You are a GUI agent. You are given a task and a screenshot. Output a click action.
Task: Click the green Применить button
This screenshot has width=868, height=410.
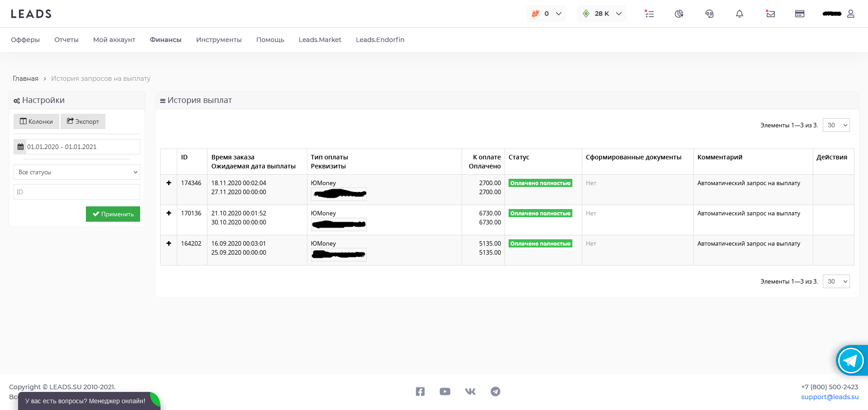pos(113,214)
